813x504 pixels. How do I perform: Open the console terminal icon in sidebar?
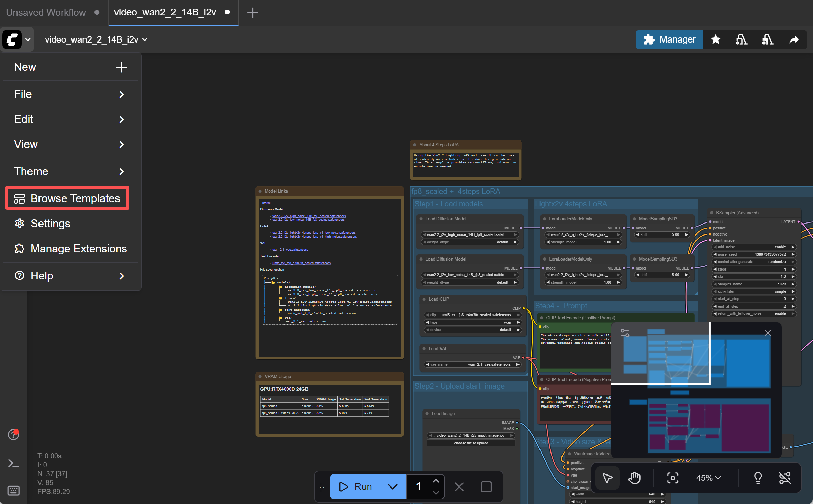pyautogui.click(x=13, y=463)
